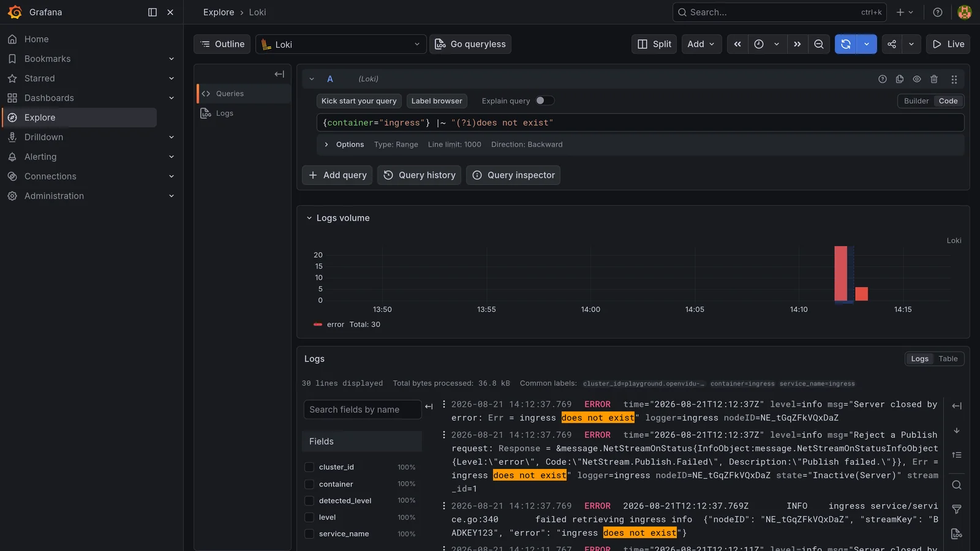The width and height of the screenshot is (980, 551).
Task: Open the Add dropdown menu
Action: pos(701,44)
